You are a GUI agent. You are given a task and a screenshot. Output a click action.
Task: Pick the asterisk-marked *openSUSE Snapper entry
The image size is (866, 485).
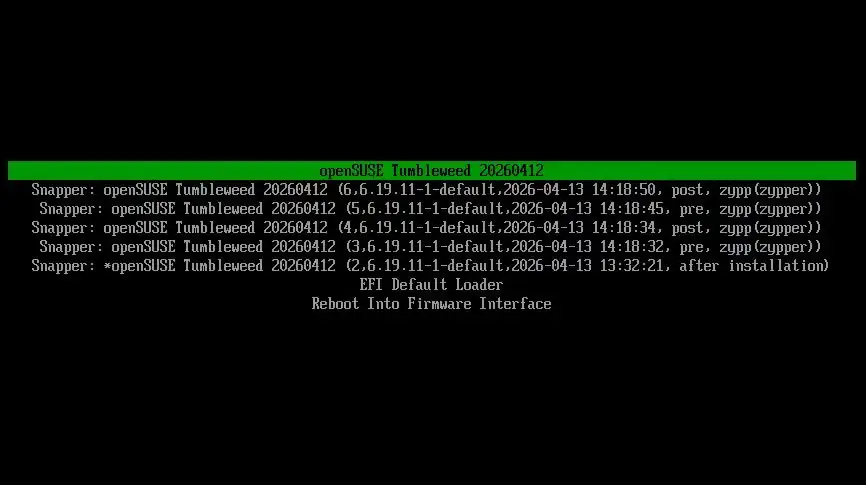(430, 266)
